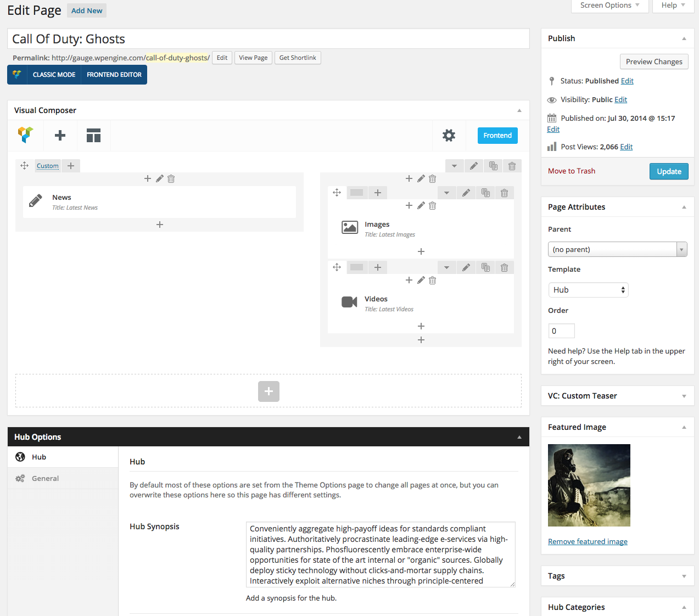Screen dimensions: 699x616
Task: Click the Order number input field
Action: pos(561,331)
